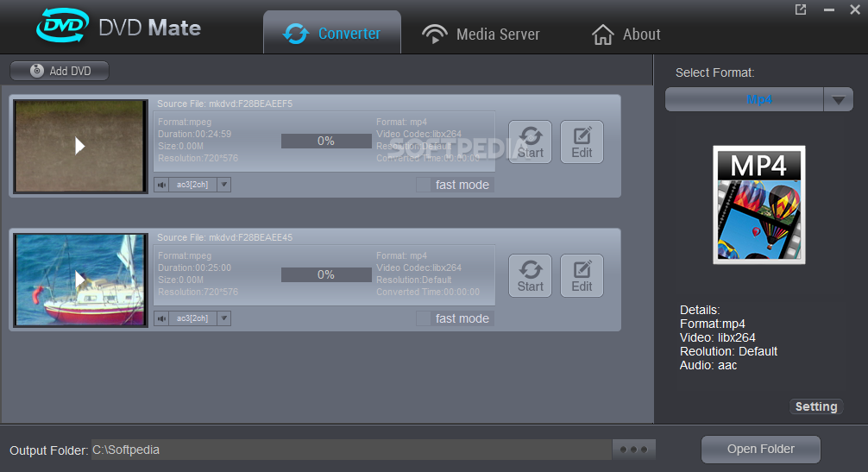Open the Select Format dropdown arrow
The image size is (868, 472).
[838, 99]
